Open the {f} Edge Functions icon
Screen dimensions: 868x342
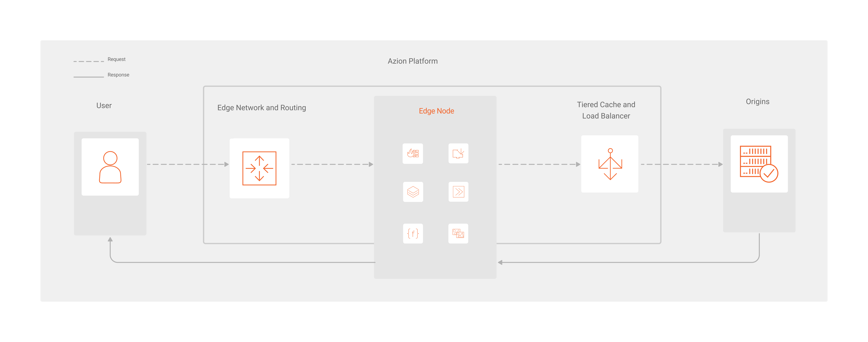[x=413, y=233]
